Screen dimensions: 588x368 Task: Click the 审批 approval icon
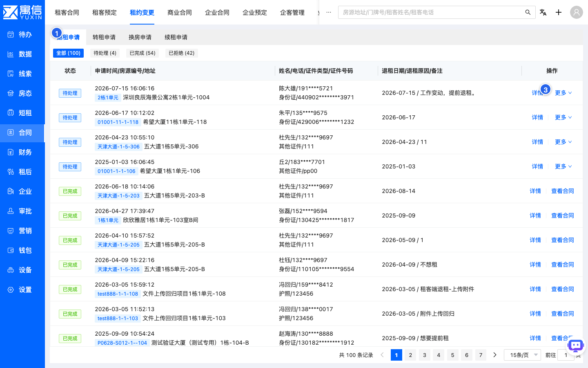pos(11,211)
